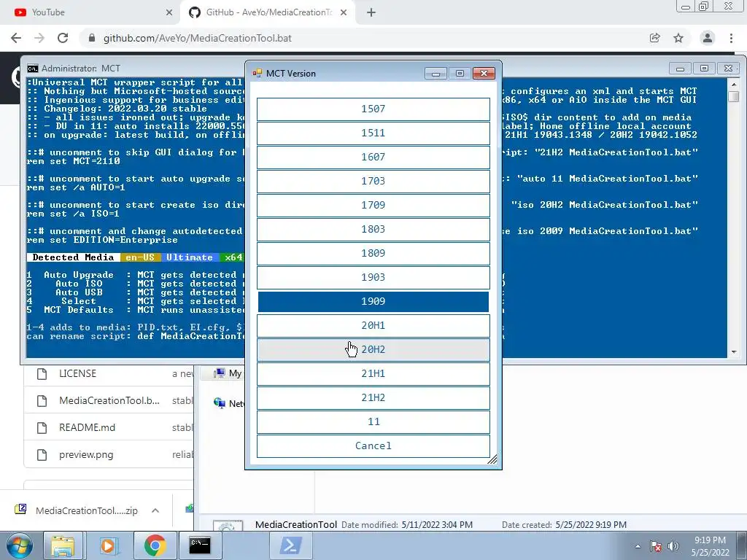Reload the GitHub page
This screenshot has height=560, width=747.
click(x=63, y=38)
